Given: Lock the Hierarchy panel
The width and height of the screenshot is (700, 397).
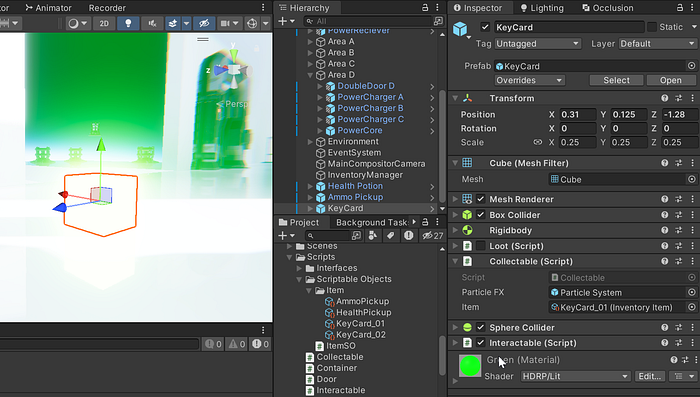Looking at the screenshot, I should point(425,8).
